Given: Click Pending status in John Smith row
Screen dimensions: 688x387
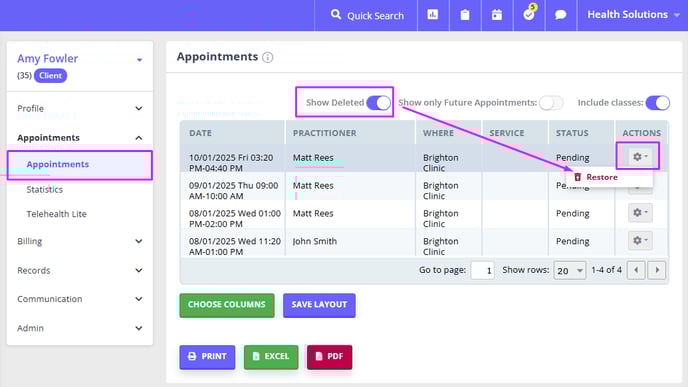Looking at the screenshot, I should pyautogui.click(x=573, y=241).
